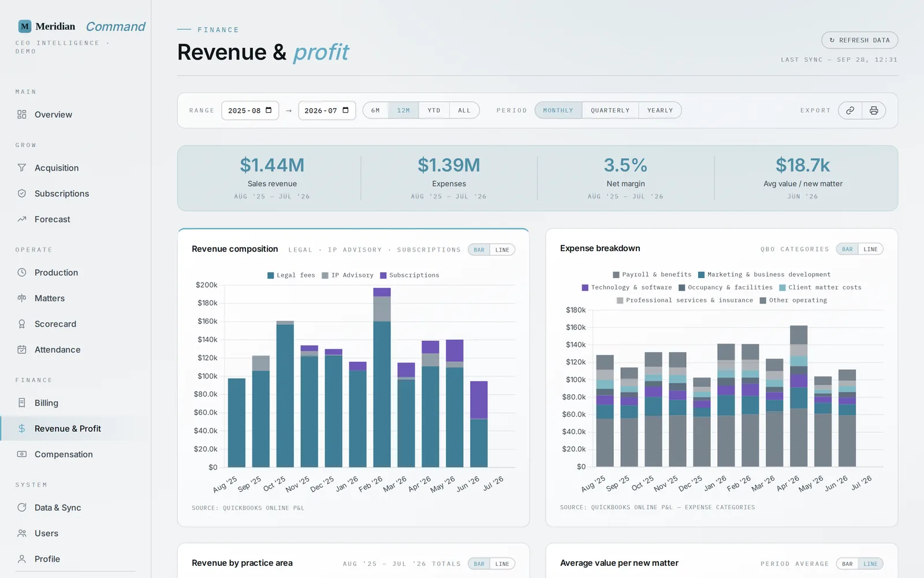Select the ALL range preset
Image resolution: width=924 pixels, height=578 pixels.
464,110
